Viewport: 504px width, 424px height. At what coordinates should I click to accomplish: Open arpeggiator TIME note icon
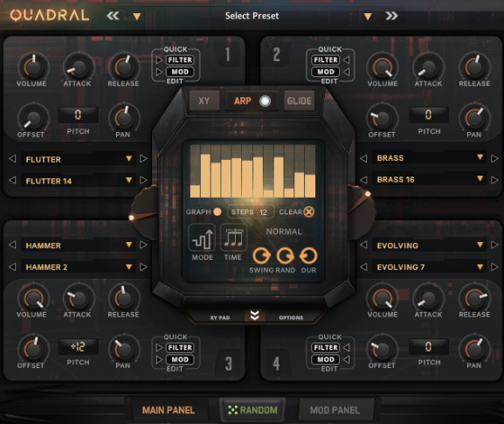233,238
